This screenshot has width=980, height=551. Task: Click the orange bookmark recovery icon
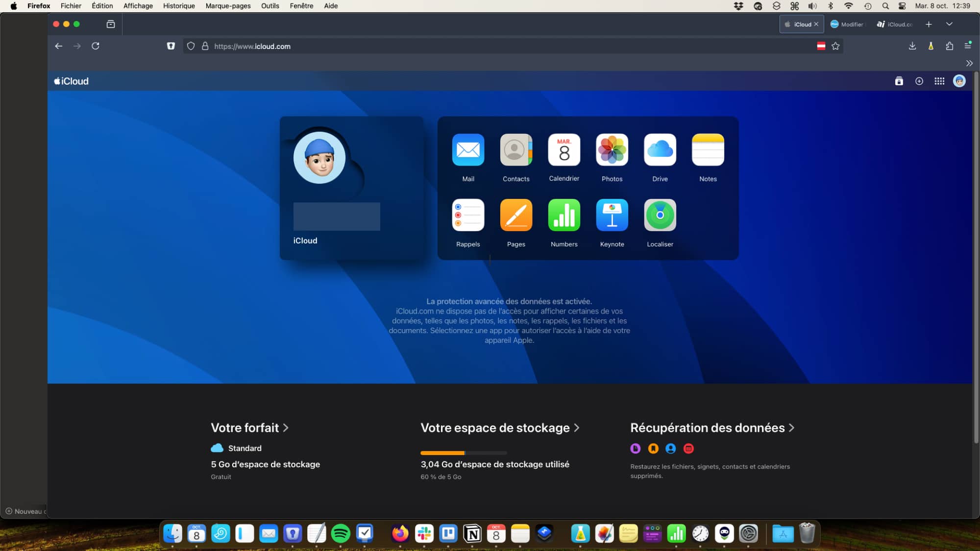click(653, 448)
